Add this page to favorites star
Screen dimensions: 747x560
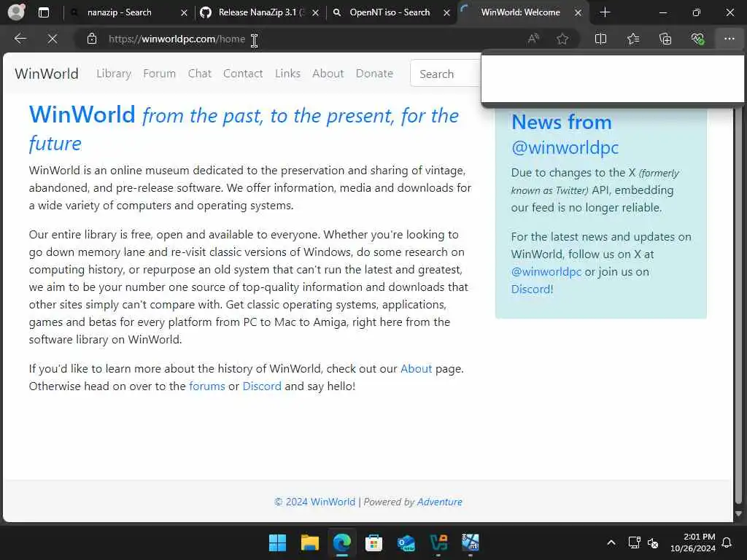point(562,39)
